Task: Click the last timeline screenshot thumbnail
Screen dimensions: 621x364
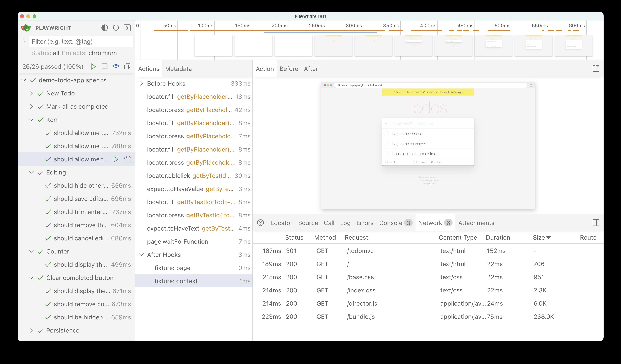Action: tap(573, 46)
